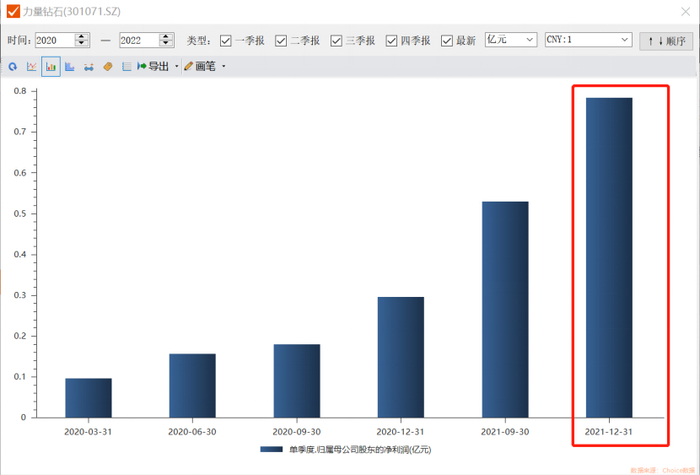Viewport: 700px width, 475px height.
Task: Toggle the 二季报 checkbox
Action: click(281, 41)
